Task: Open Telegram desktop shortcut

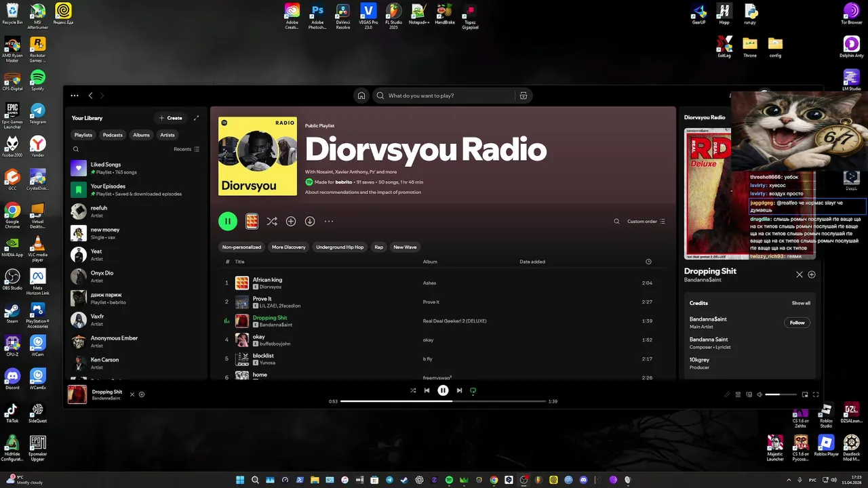Action: click(38, 114)
